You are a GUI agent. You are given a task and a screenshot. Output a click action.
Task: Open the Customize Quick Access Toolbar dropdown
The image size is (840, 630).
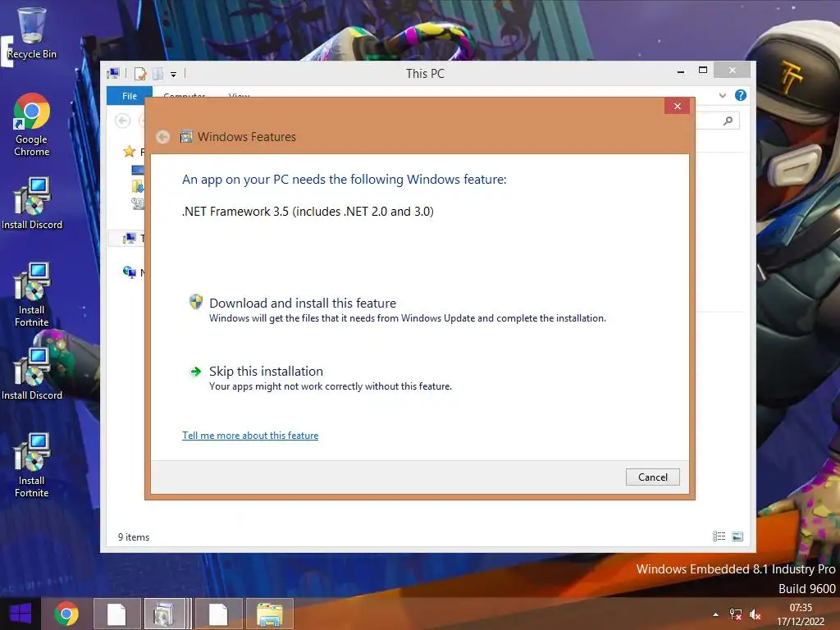(x=174, y=75)
